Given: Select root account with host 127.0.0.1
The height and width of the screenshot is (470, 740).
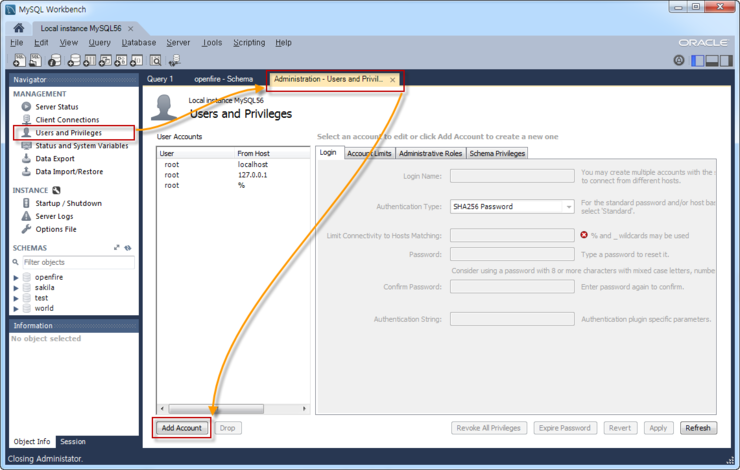Looking at the screenshot, I should [233, 175].
